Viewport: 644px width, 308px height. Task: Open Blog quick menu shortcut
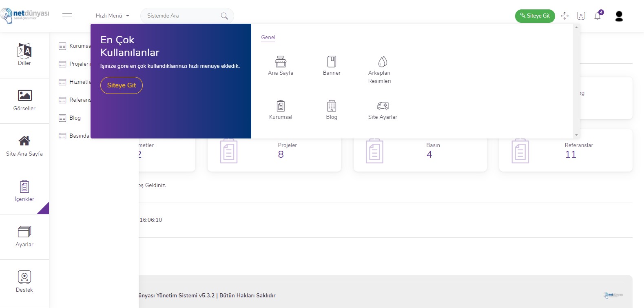pyautogui.click(x=332, y=110)
